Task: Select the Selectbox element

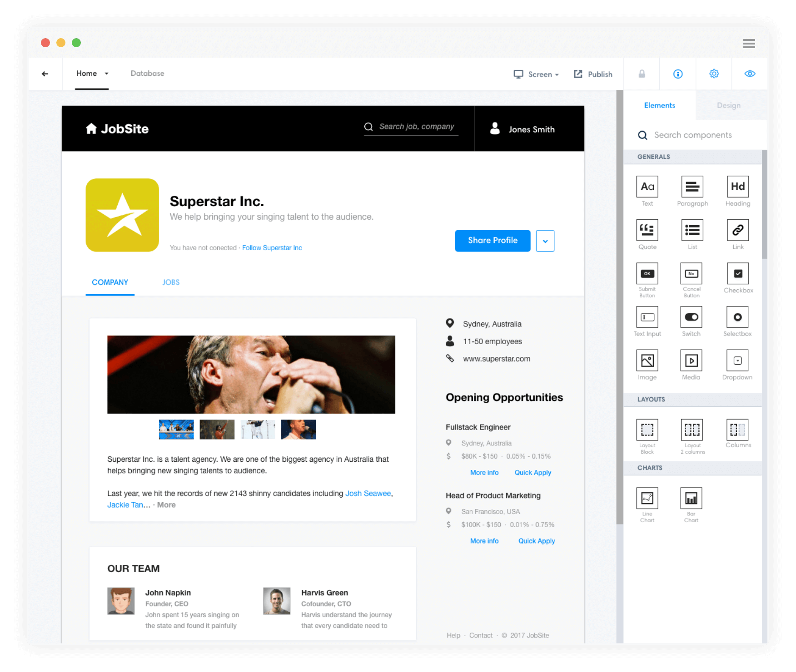Action: pyautogui.click(x=737, y=317)
